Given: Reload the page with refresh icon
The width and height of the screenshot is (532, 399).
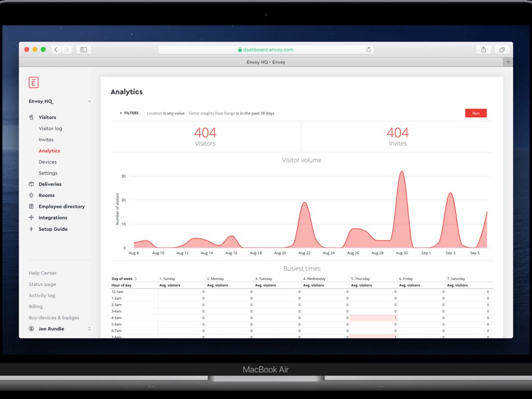Looking at the screenshot, I should pyautogui.click(x=368, y=49).
